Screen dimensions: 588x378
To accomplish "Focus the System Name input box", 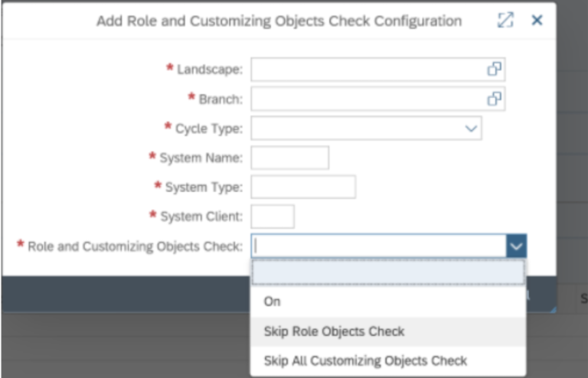I will pos(290,158).
